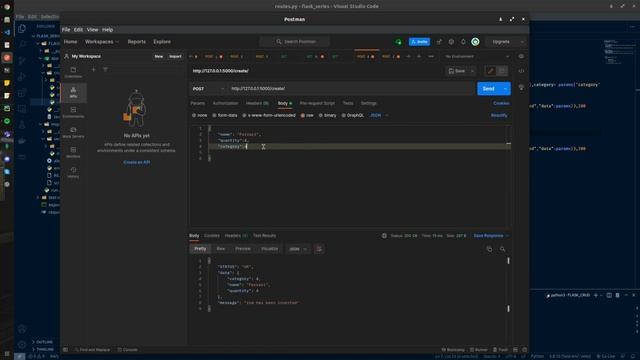Screen dimensions: 640x360
Task: Click the pencil edit icon near Save
Action: click(491, 71)
